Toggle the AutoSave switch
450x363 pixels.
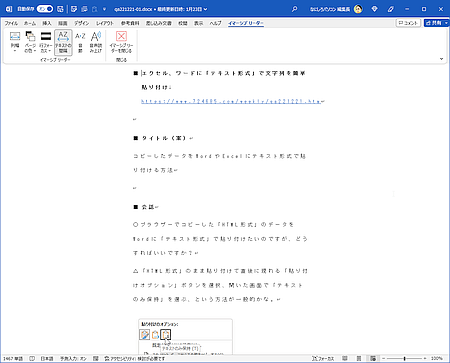click(x=45, y=9)
